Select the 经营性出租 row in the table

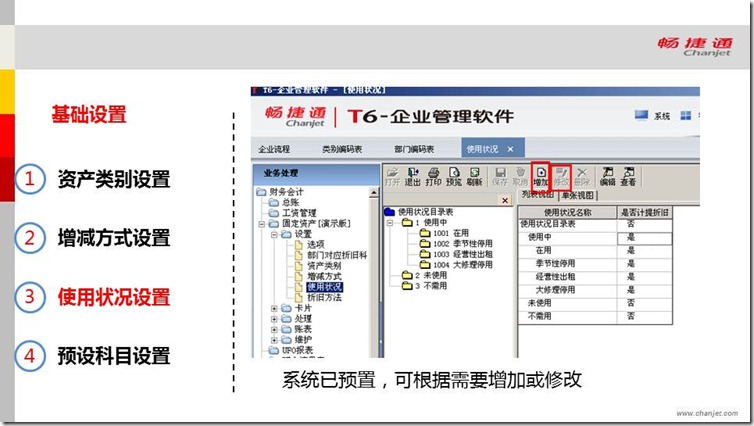coord(595,277)
